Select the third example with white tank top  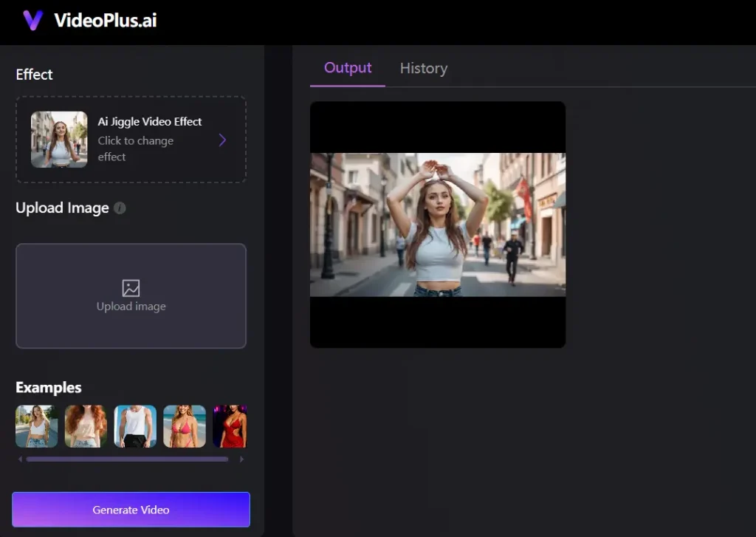tap(135, 426)
